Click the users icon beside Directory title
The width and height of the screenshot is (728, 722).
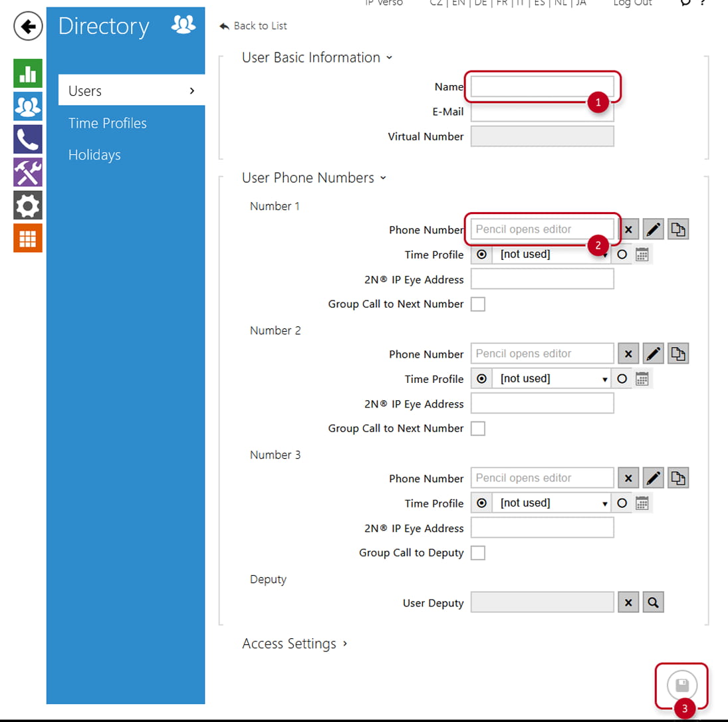pos(183,24)
